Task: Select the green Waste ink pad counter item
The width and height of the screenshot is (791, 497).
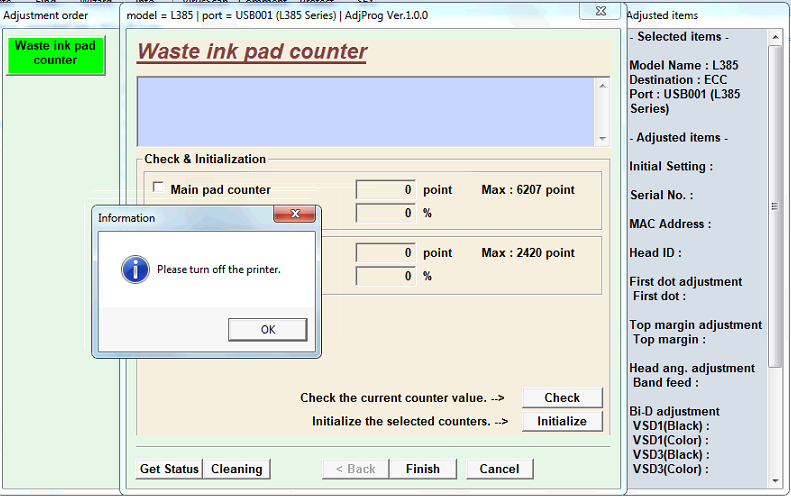Action: (55, 55)
